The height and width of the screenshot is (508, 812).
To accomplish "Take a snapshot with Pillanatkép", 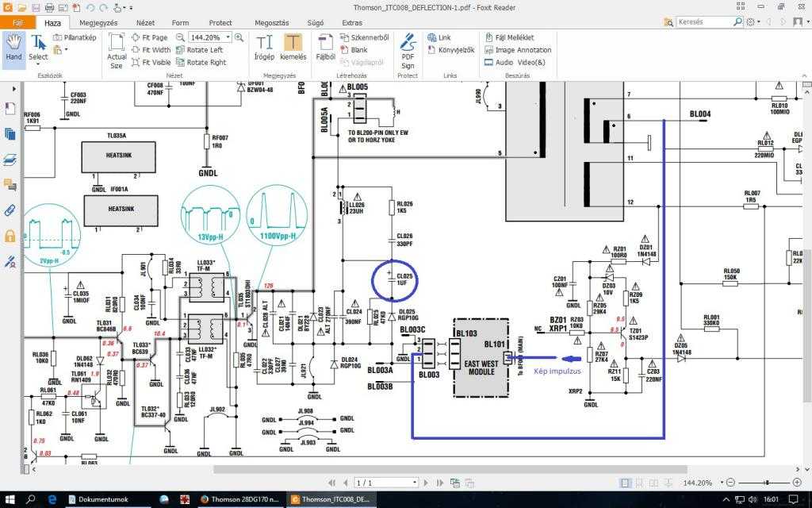I will coord(75,37).
